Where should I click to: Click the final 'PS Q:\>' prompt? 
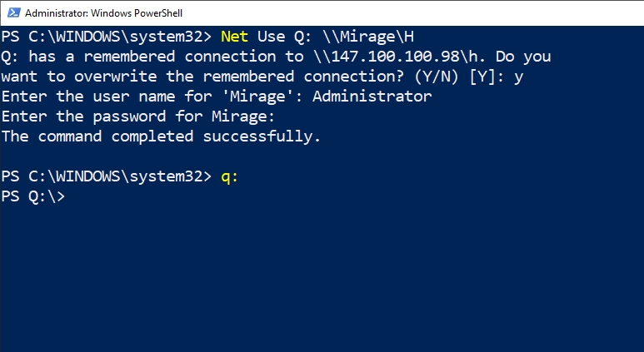click(33, 196)
